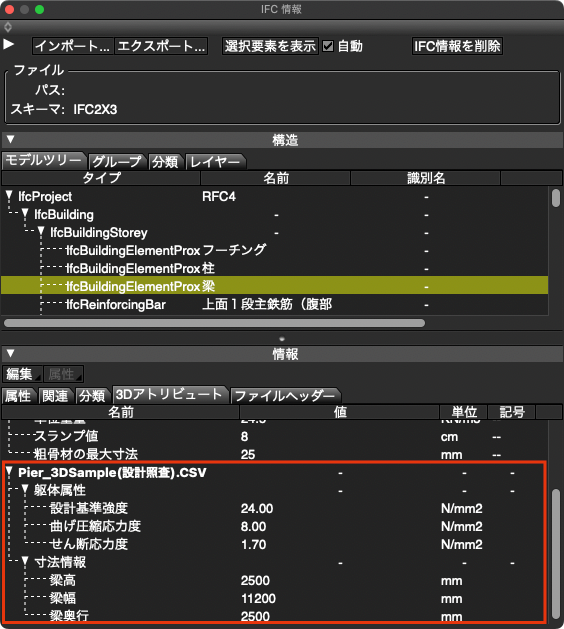Click the green zoom window button

click(x=39, y=9)
